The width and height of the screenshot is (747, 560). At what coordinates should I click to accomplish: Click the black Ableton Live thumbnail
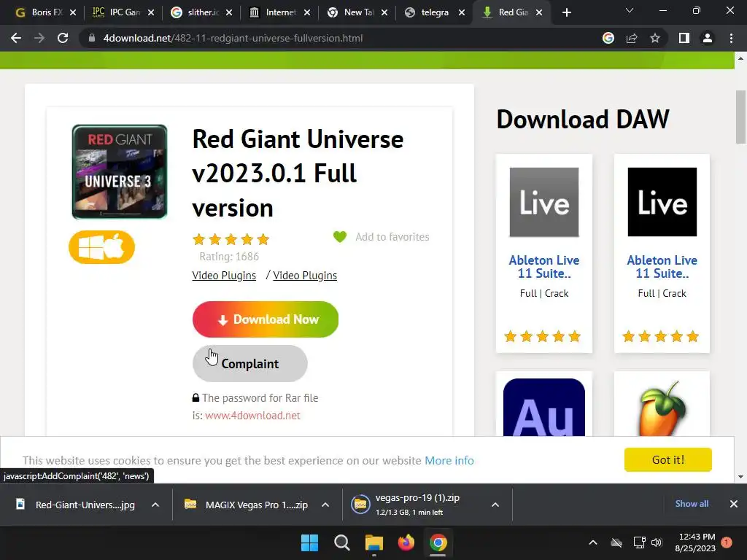(662, 202)
